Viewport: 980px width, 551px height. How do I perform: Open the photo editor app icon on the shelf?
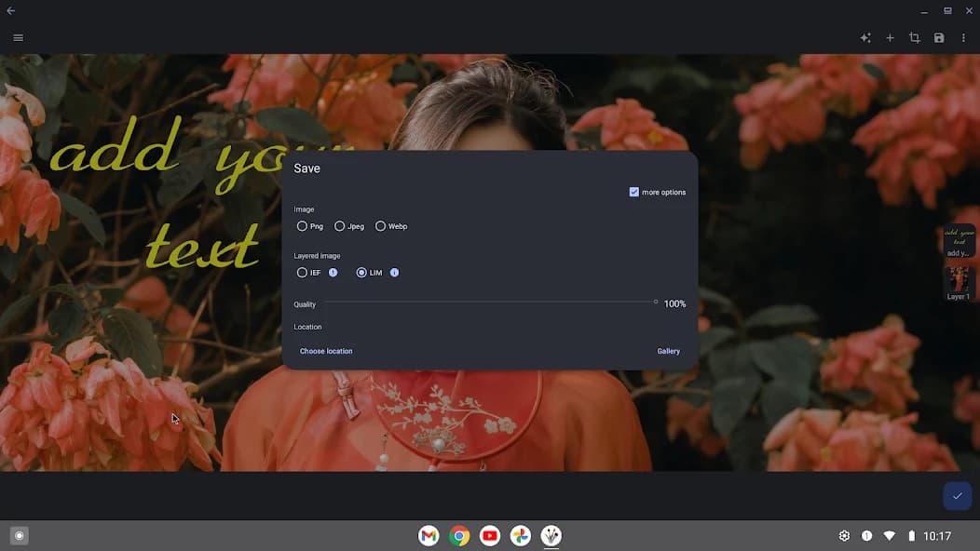point(551,535)
